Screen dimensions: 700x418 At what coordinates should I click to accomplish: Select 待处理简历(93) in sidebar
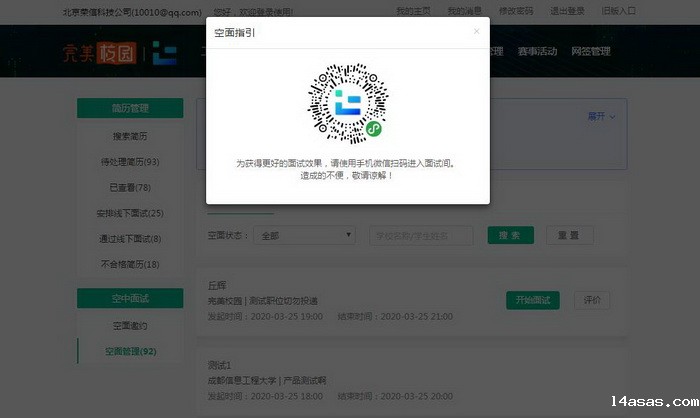pyautogui.click(x=130, y=161)
